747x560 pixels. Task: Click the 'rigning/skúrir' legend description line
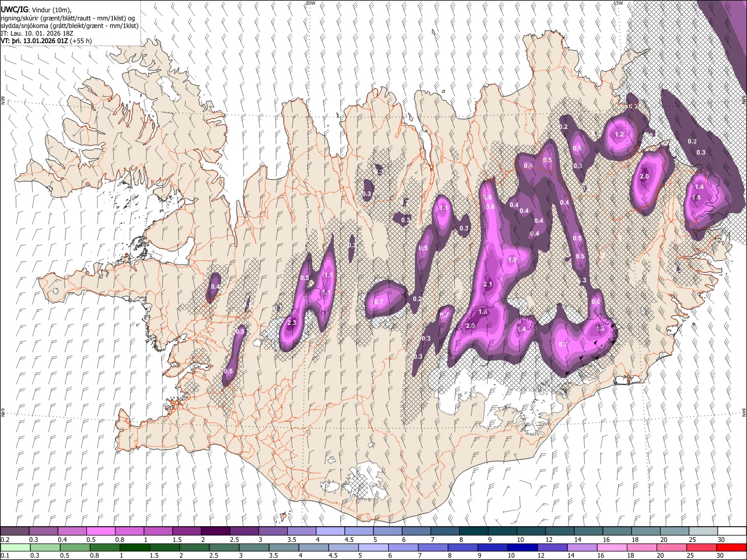[x=69, y=17]
